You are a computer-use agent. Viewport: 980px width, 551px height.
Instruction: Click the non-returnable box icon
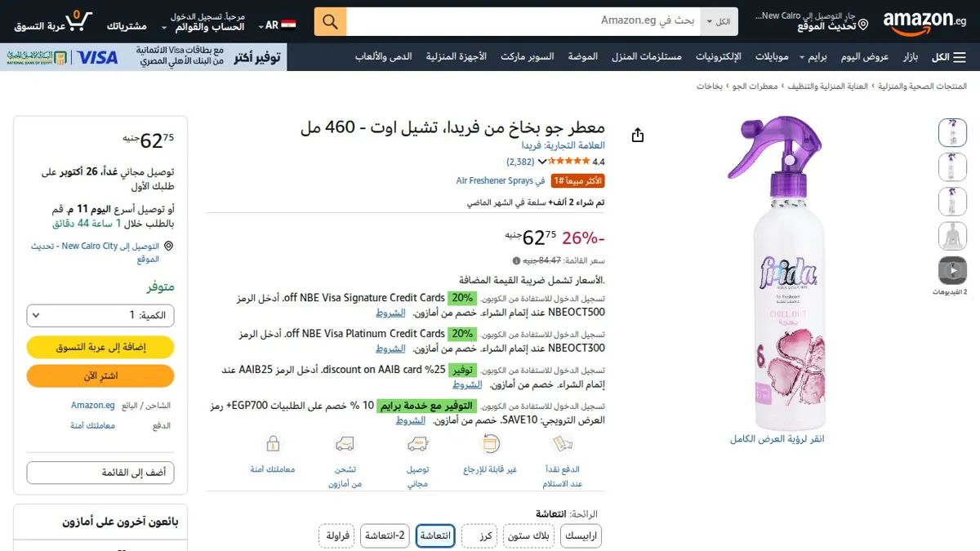(x=491, y=444)
